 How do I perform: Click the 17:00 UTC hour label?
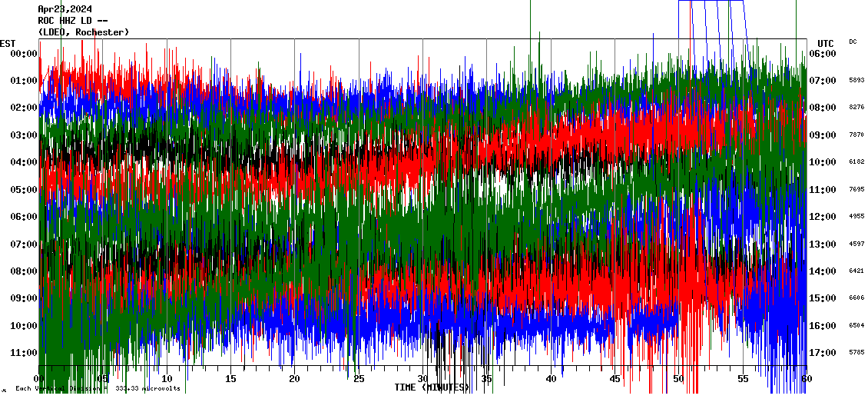(823, 352)
